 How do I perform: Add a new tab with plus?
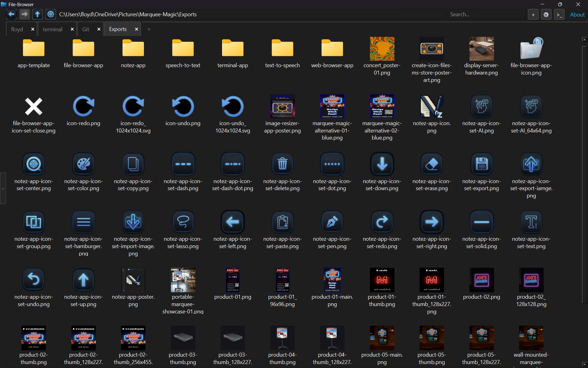pos(149,29)
